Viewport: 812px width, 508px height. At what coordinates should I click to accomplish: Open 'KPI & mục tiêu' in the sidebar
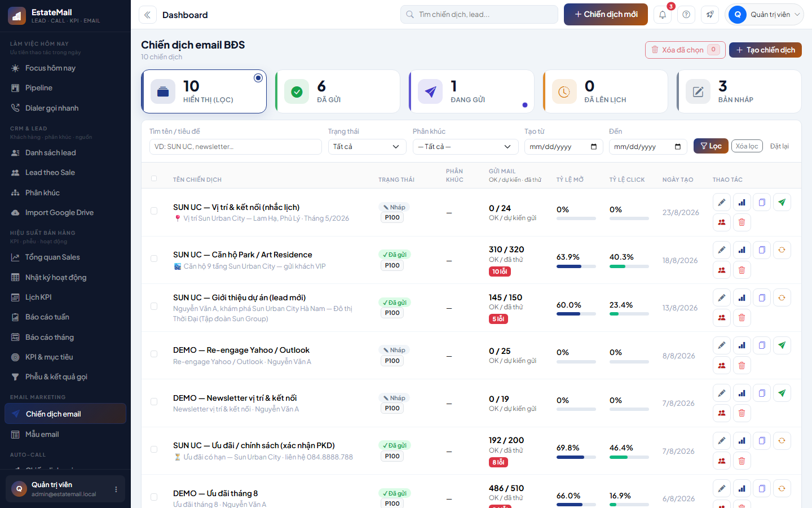(65, 357)
